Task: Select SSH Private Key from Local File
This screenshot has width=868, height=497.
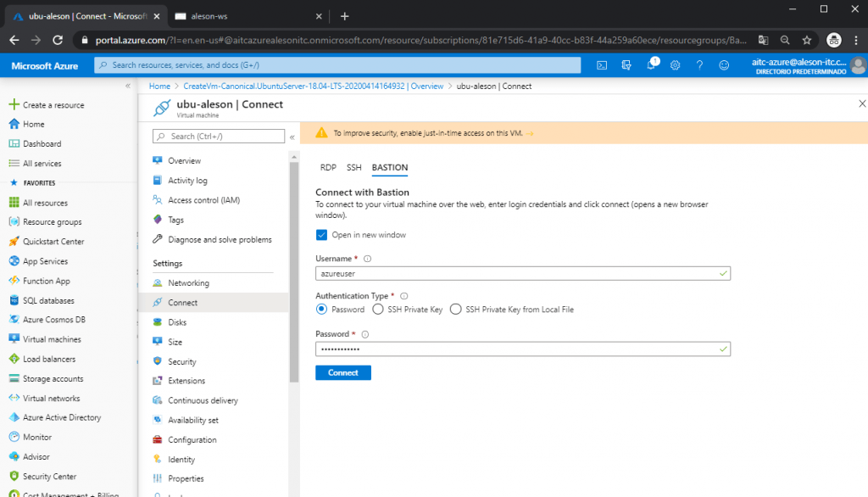Action: [x=455, y=310]
